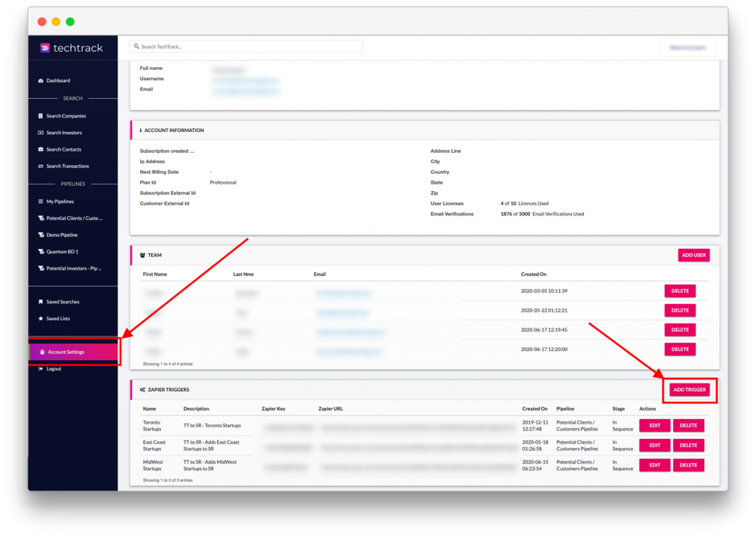Focus the Search TechTrack input field

[x=246, y=46]
